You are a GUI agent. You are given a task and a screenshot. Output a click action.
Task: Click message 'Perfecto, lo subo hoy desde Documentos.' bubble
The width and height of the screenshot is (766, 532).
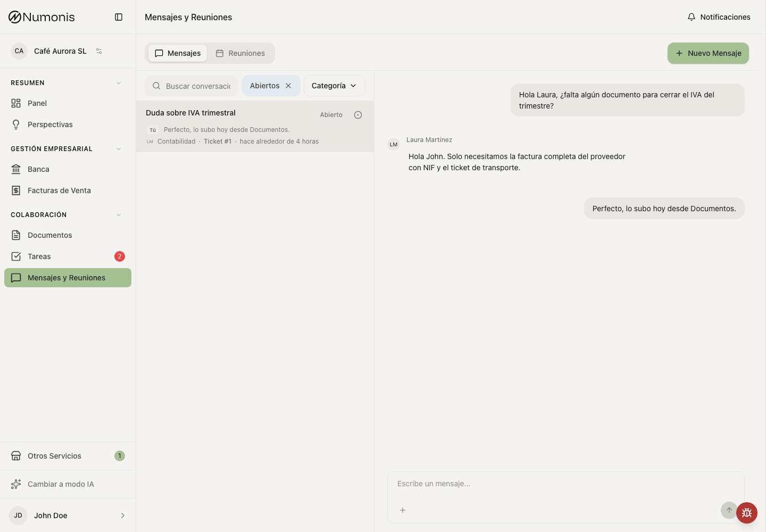[664, 209]
